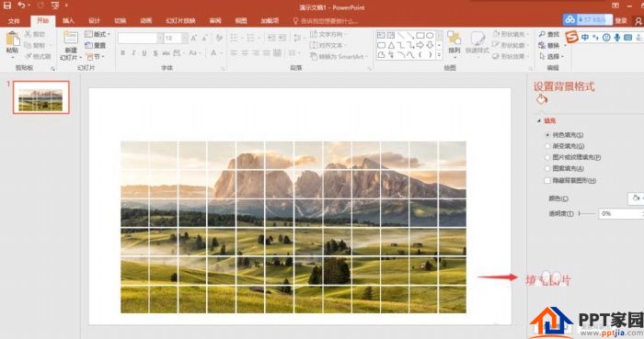Click the Arrange (排列) icon
Screen dimensions: 644x339
pos(454,38)
